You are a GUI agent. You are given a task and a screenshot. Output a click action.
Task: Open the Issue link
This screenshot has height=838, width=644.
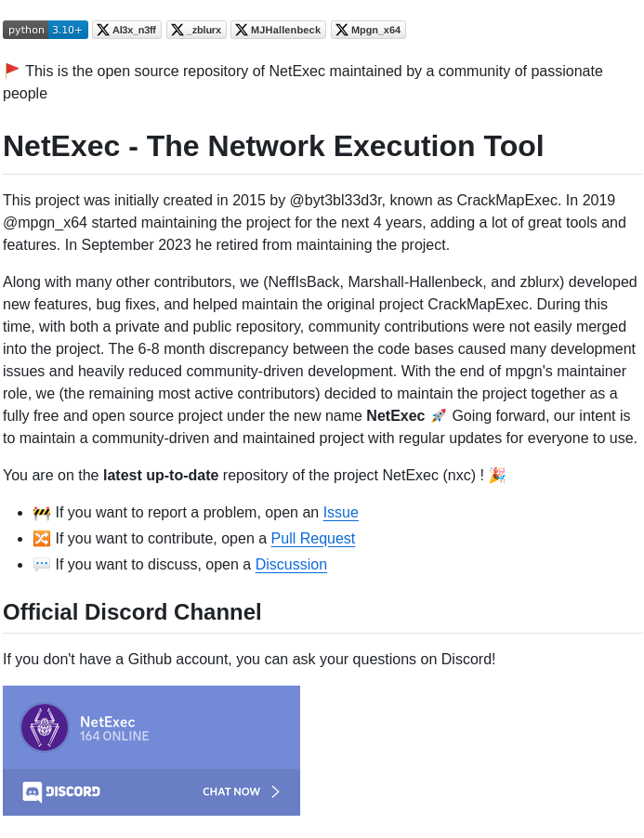(x=340, y=512)
